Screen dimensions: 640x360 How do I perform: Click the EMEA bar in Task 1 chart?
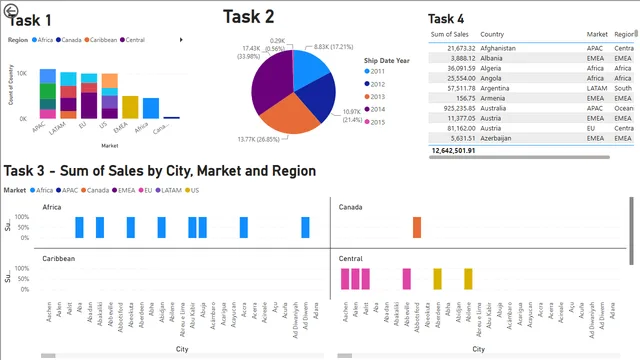130,107
